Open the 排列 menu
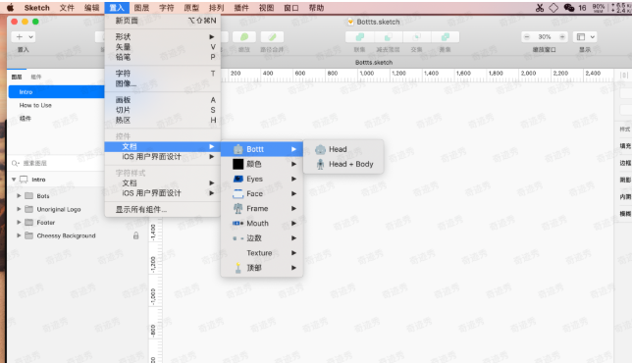 click(217, 8)
